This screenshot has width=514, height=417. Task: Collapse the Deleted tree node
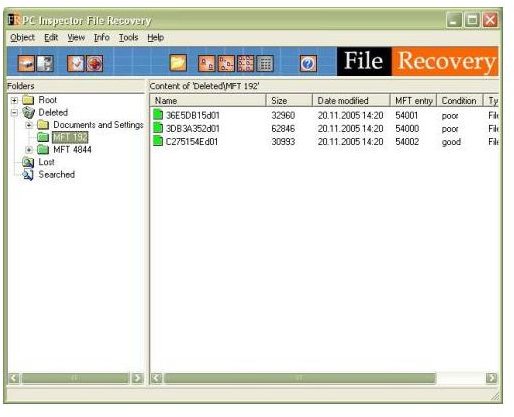[14, 113]
